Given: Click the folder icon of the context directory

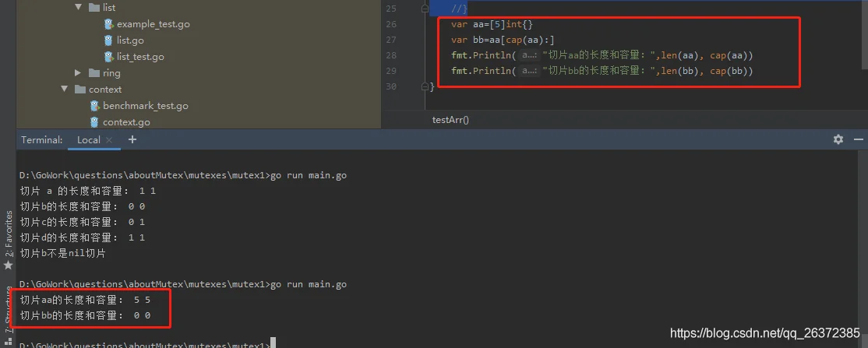Looking at the screenshot, I should [x=80, y=90].
